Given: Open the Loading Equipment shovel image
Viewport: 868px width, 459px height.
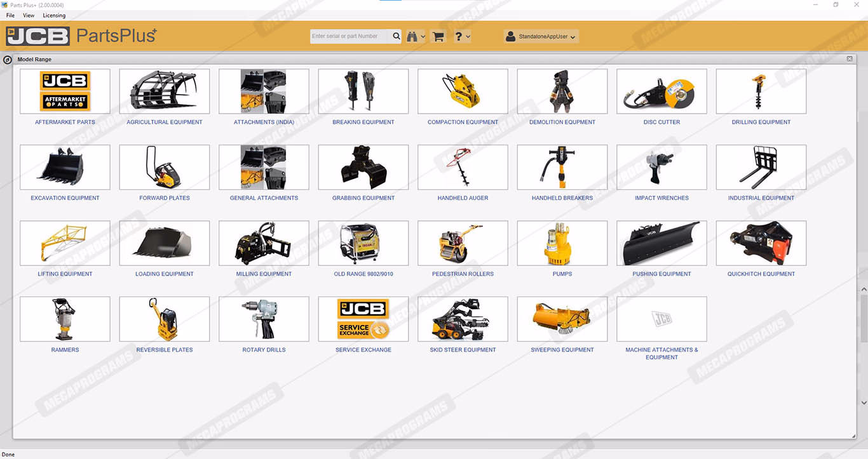Looking at the screenshot, I should [x=165, y=243].
